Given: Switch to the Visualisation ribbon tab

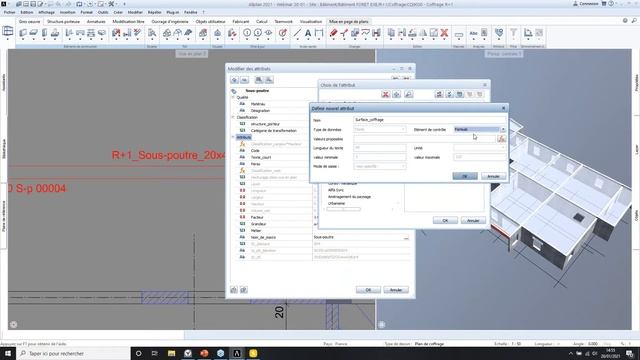Looking at the screenshot, I should [311, 22].
